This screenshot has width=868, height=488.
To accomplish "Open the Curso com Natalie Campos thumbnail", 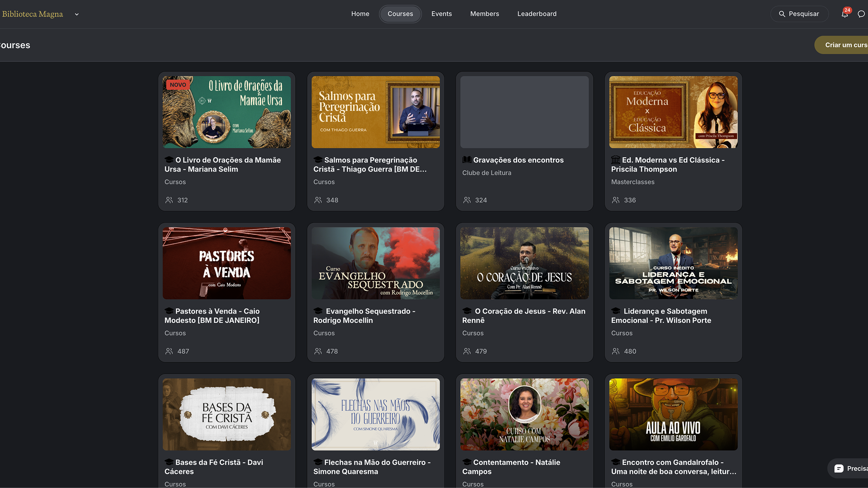I will pos(524,414).
